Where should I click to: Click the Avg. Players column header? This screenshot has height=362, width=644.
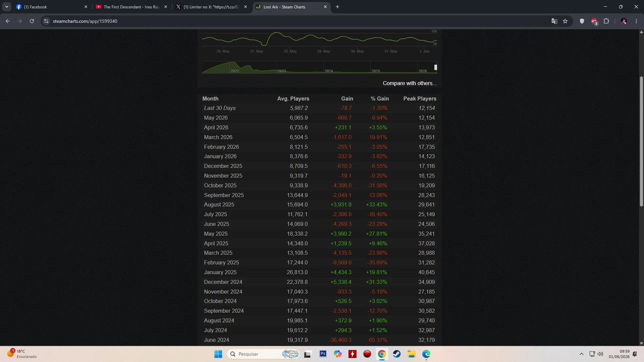click(x=292, y=99)
